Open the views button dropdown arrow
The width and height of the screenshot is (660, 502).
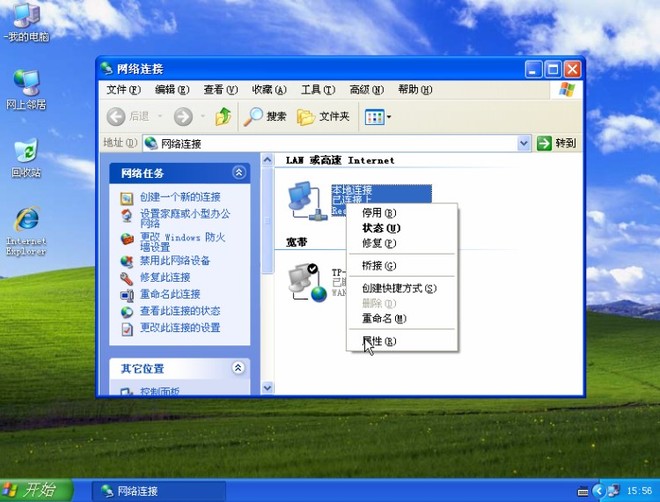(x=389, y=117)
